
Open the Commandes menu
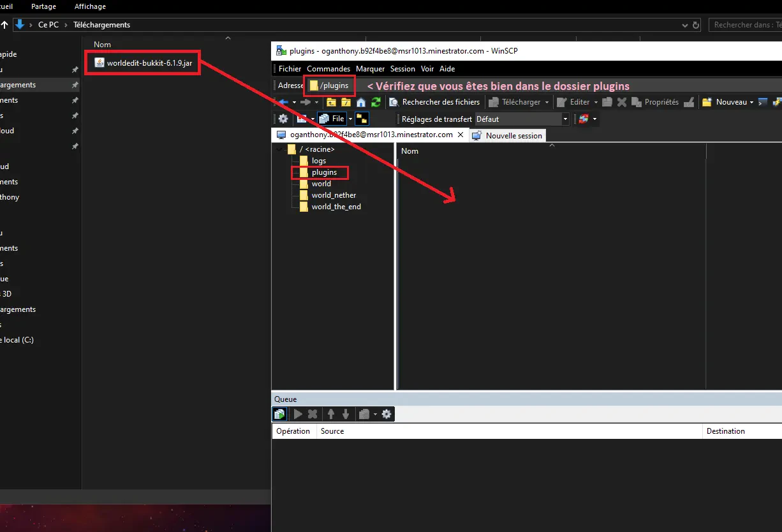[328, 69]
